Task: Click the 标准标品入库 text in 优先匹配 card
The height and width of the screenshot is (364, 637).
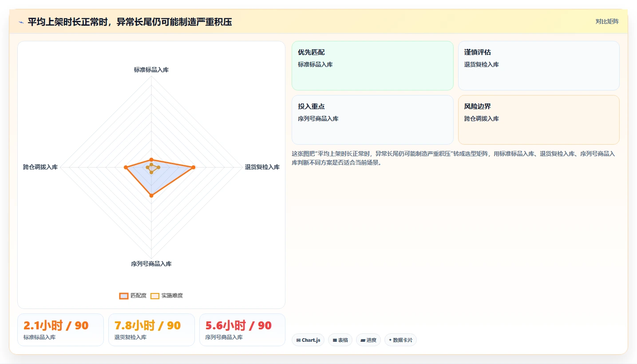Action: point(315,64)
